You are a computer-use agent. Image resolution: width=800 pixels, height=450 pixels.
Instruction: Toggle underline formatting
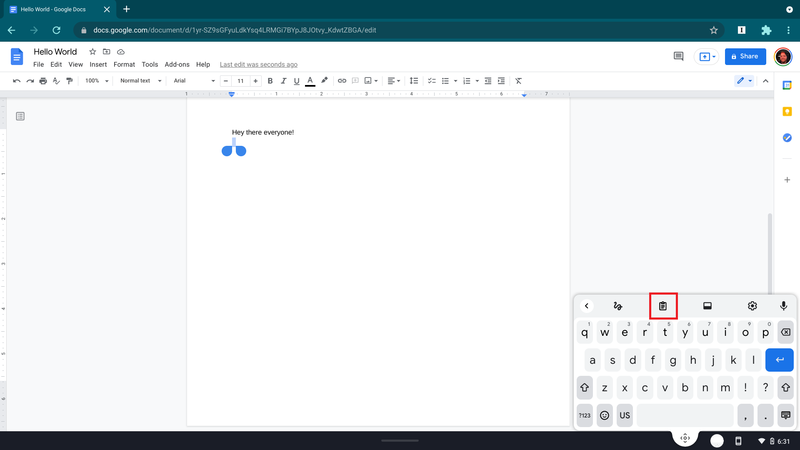coord(296,81)
